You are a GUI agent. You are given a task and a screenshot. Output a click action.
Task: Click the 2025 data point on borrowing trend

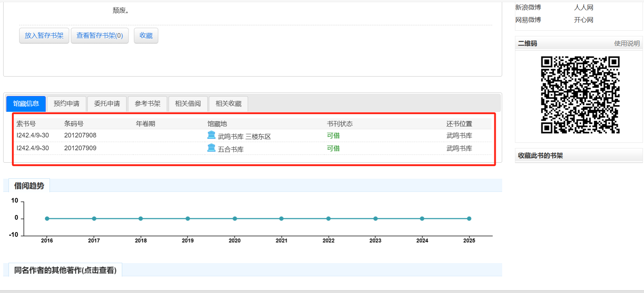(469, 219)
